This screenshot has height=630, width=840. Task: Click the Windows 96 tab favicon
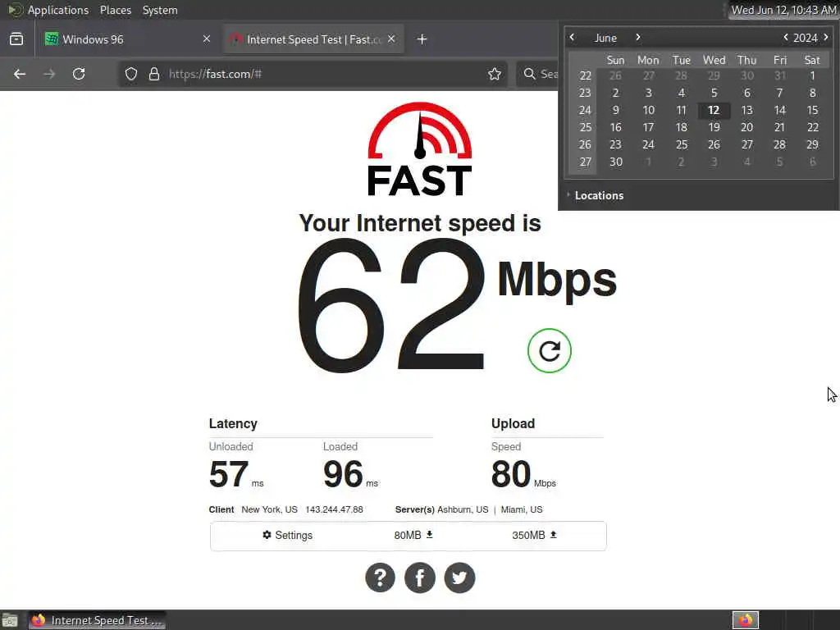(52, 39)
